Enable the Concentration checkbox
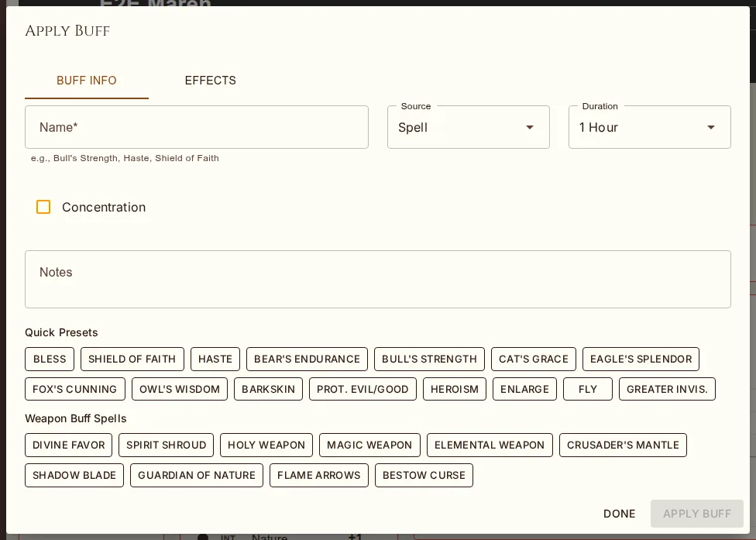Image resolution: width=756 pixels, height=540 pixels. 43,207
